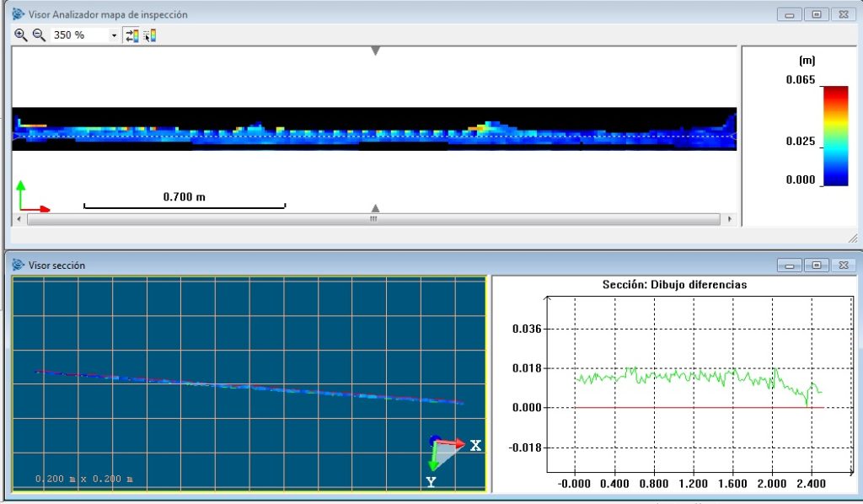Click the horizontal scrollbar thumb of the map
Screen dimensions: 863x504
(373, 219)
